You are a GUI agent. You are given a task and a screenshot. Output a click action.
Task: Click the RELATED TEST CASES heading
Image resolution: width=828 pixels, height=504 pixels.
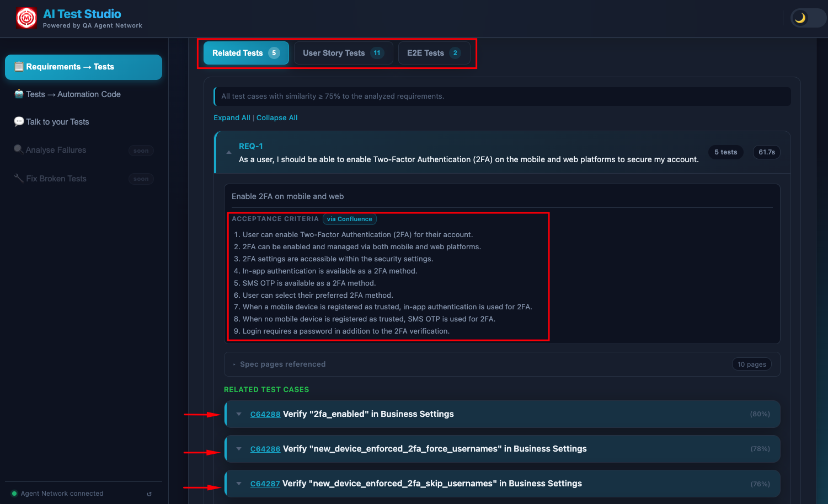coord(266,389)
